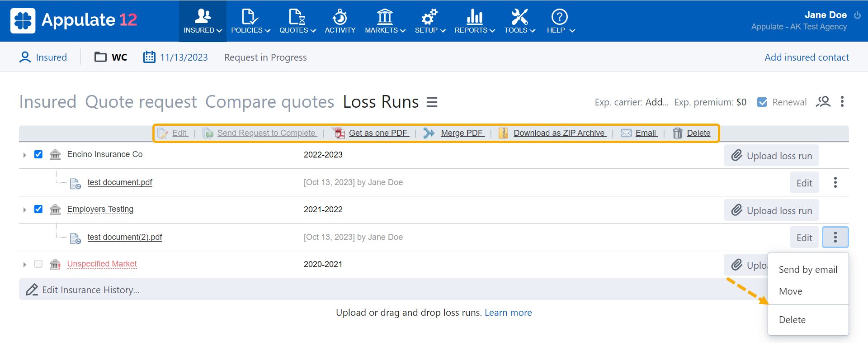Open the assigned users person icon

pyautogui.click(x=823, y=102)
